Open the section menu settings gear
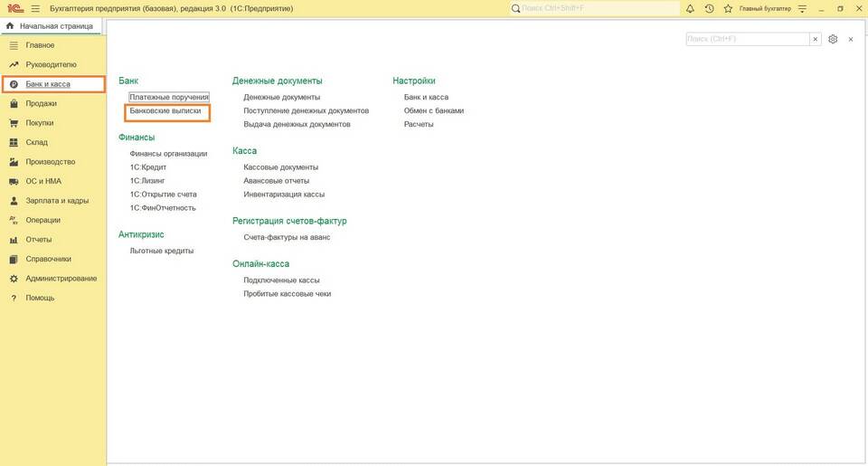The height and width of the screenshot is (466, 868). point(833,40)
